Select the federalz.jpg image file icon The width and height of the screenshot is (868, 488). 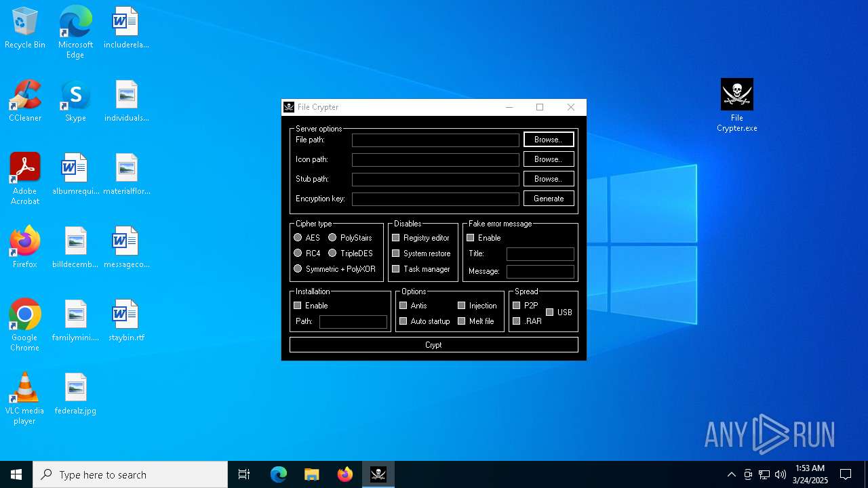coord(75,394)
